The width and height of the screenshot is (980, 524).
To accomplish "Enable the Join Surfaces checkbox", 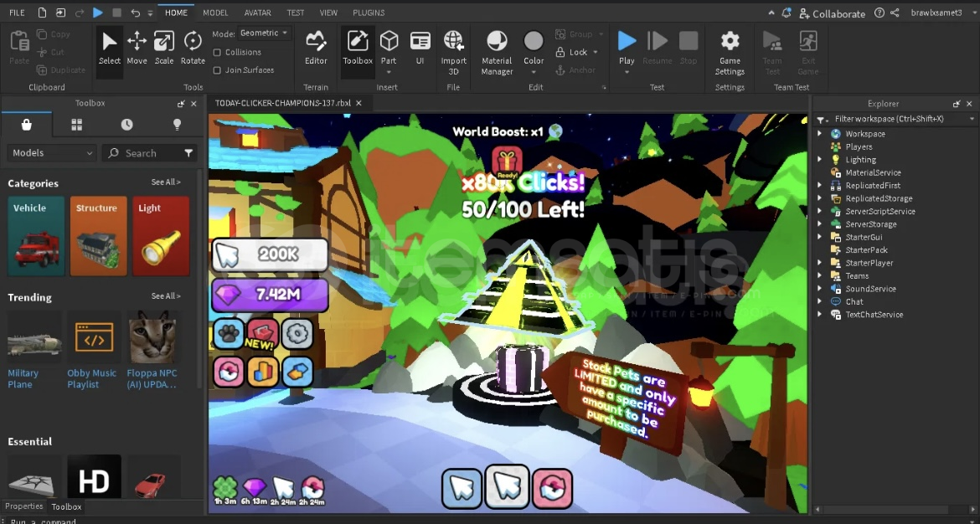I will point(218,70).
